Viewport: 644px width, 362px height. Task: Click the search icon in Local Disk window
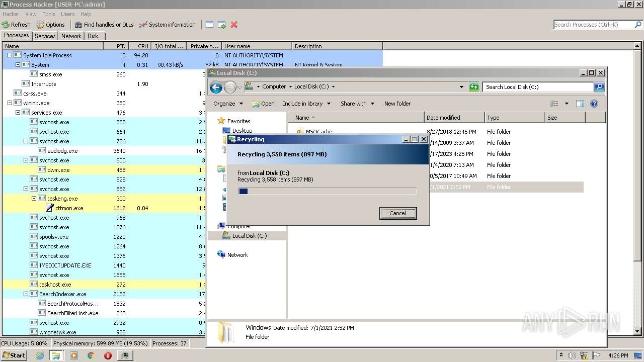(x=599, y=87)
